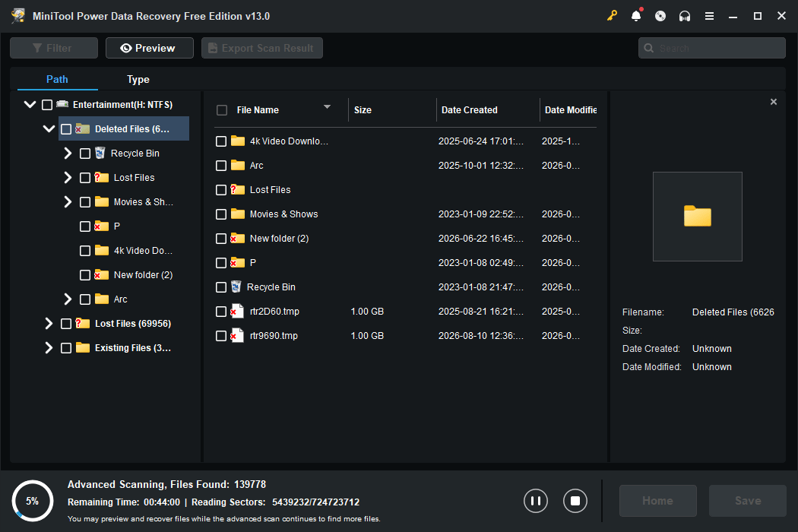The height and width of the screenshot is (532, 798).
Task: Stop the advanced scan
Action: point(575,500)
